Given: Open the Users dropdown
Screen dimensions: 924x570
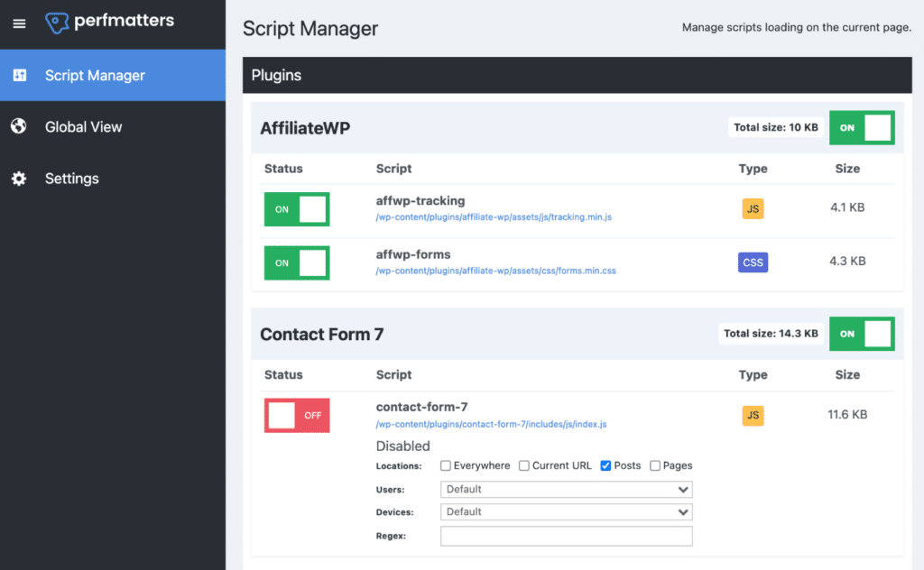Looking at the screenshot, I should (566, 489).
